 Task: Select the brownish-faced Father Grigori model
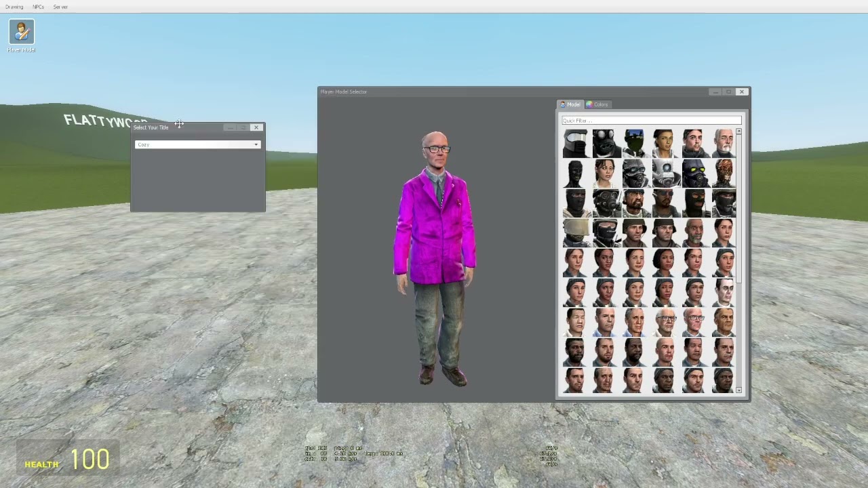724,323
